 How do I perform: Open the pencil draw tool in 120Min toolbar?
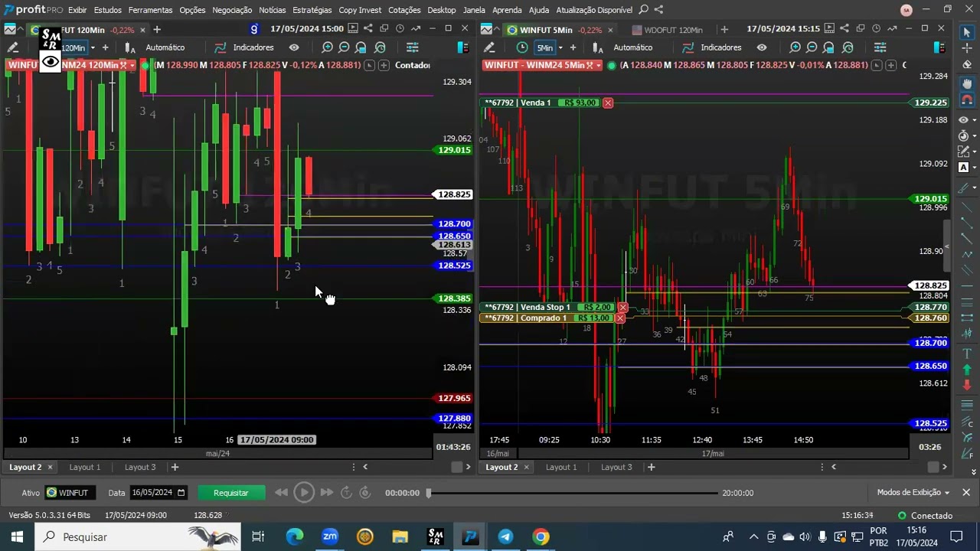click(13, 47)
